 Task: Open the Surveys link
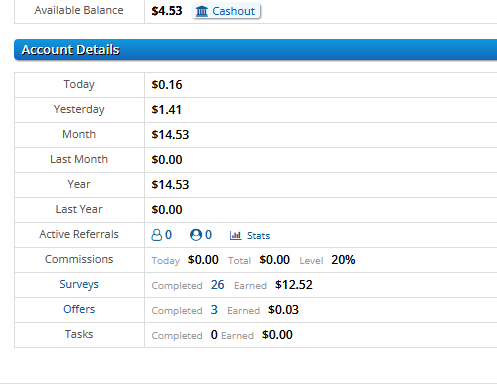pos(79,284)
